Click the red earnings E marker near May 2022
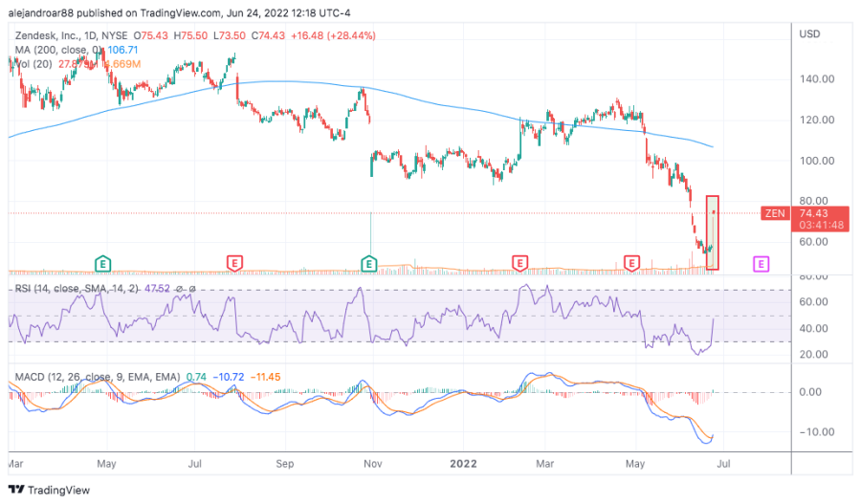This screenshot has height=504, width=861. click(x=632, y=263)
